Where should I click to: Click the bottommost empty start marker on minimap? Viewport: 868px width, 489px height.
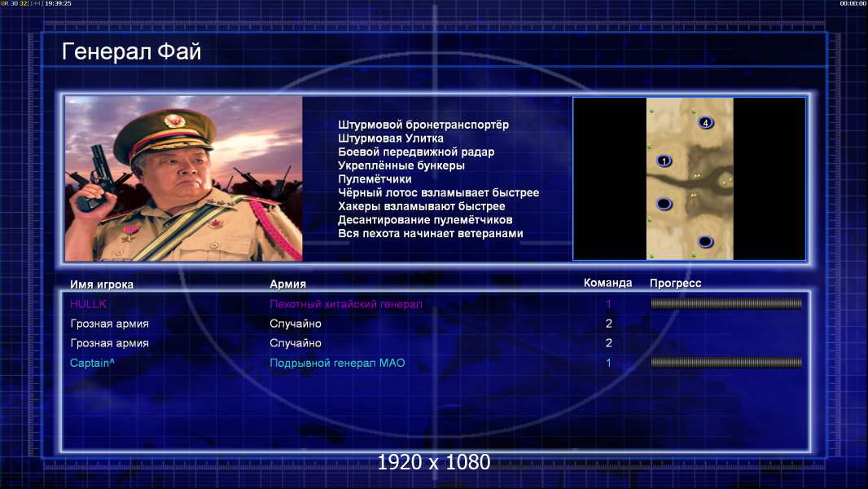[705, 241]
